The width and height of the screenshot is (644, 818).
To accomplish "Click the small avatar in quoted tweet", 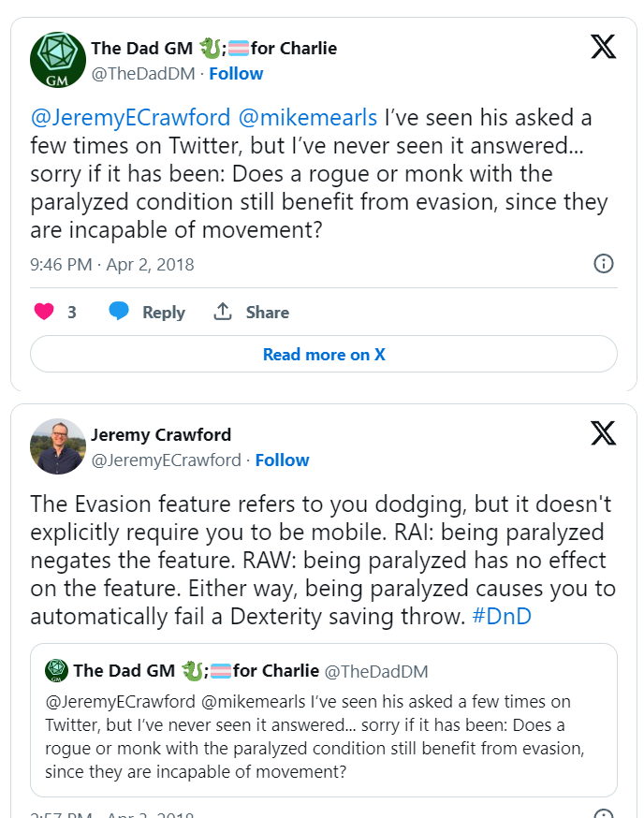I will click(x=56, y=670).
